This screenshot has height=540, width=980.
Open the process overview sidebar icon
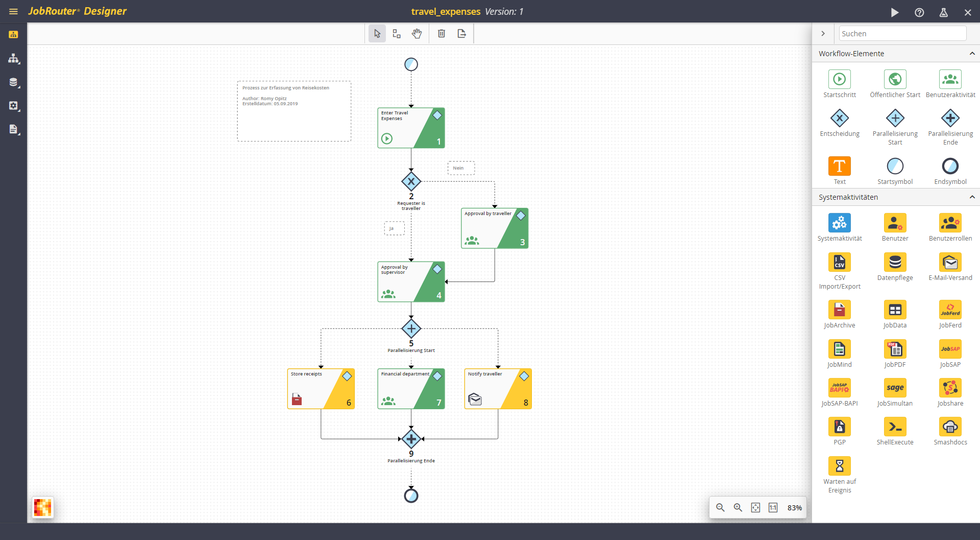[13, 35]
